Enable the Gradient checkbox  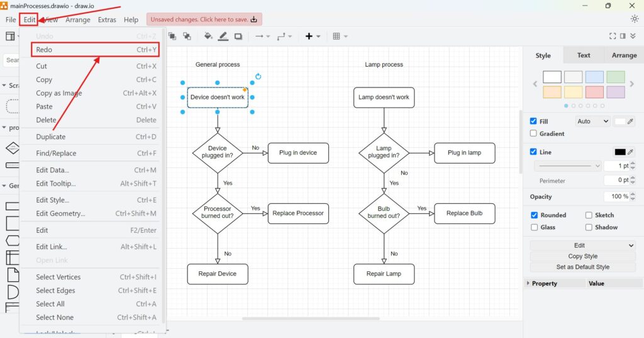[x=534, y=133]
